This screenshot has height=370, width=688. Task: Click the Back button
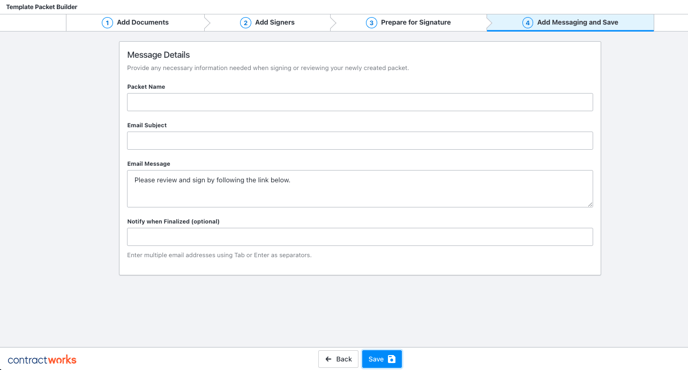click(338, 359)
